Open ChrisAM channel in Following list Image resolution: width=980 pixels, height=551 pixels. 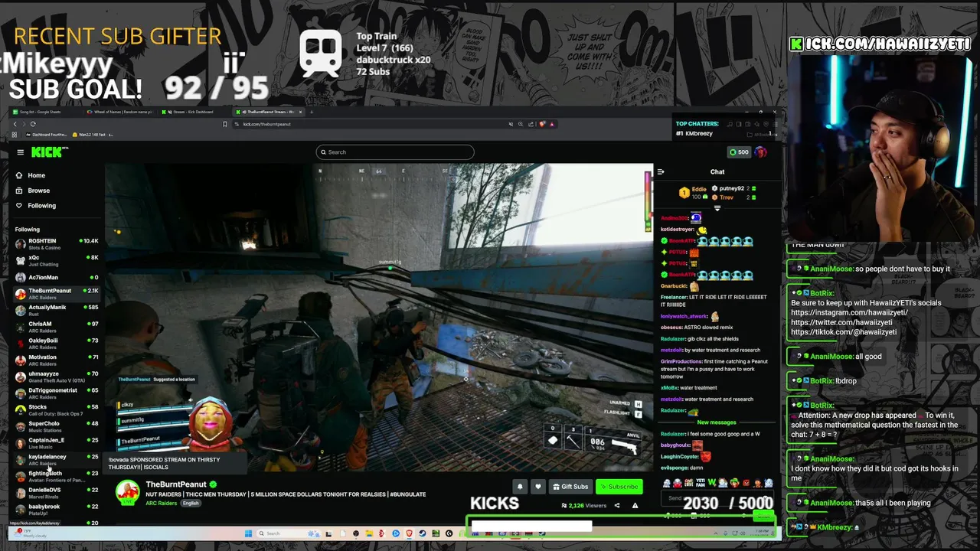coord(57,327)
